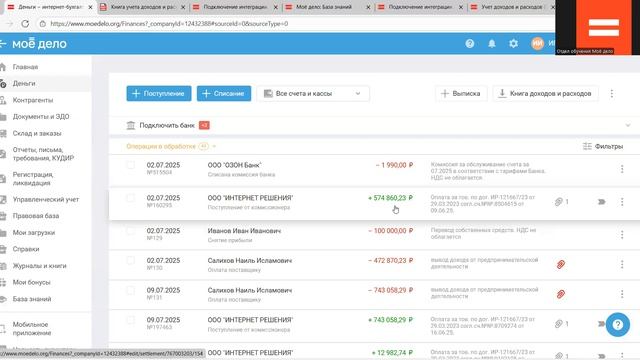Open Главная in sidebar

25,67
